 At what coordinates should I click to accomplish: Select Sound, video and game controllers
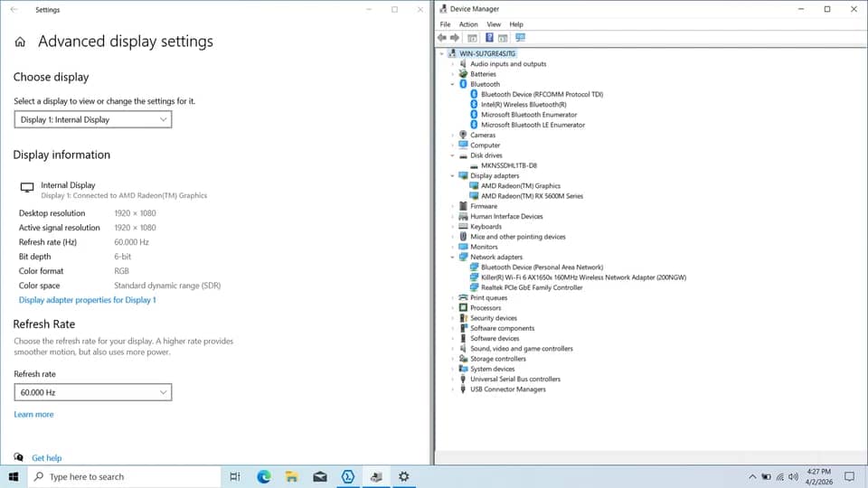point(522,349)
